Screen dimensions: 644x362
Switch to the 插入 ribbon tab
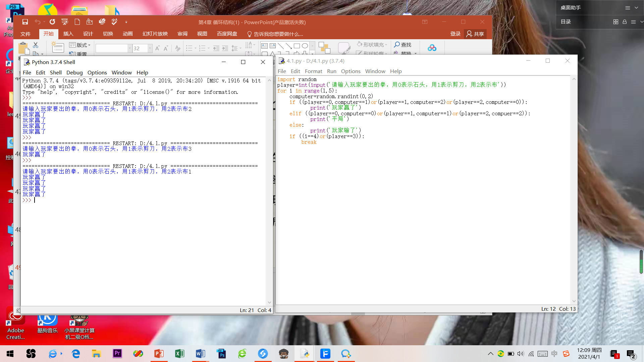pos(68,34)
